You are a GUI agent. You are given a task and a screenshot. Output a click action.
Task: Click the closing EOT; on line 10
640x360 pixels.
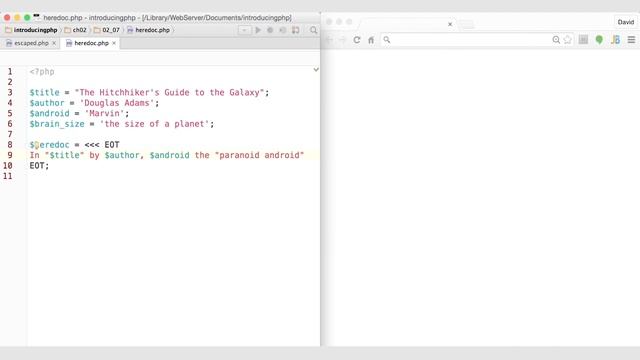(x=39, y=166)
